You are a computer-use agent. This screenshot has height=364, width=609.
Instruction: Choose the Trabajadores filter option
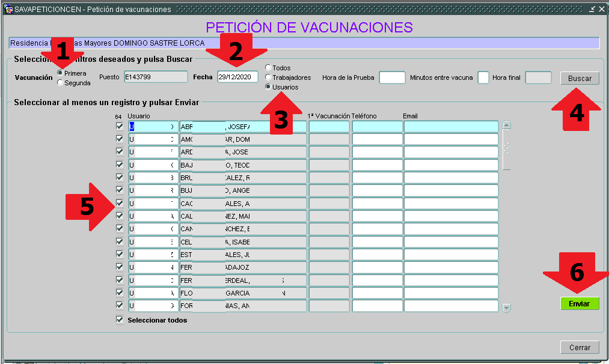268,77
